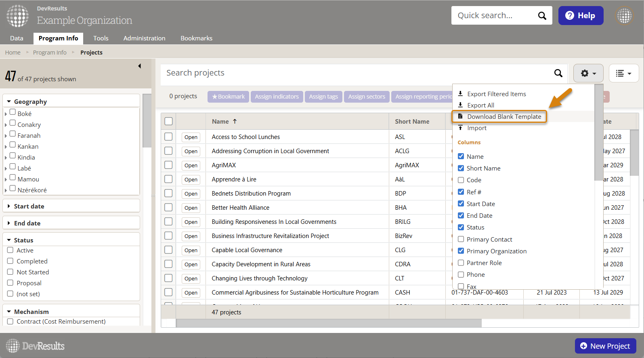Open the Access to School Lunches project
This screenshot has height=358, width=644.
191,137
